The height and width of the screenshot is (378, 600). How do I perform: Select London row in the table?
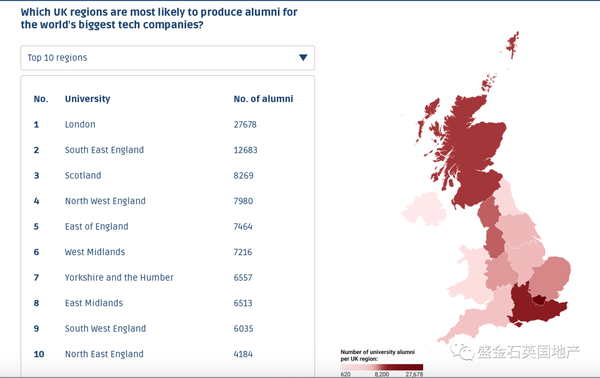pyautogui.click(x=168, y=124)
